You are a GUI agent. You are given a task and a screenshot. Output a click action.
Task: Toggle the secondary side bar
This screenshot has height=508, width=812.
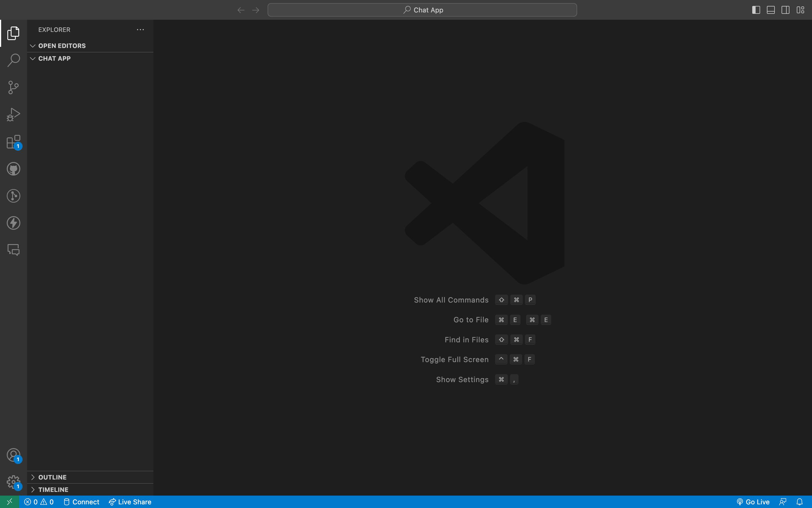click(x=785, y=10)
